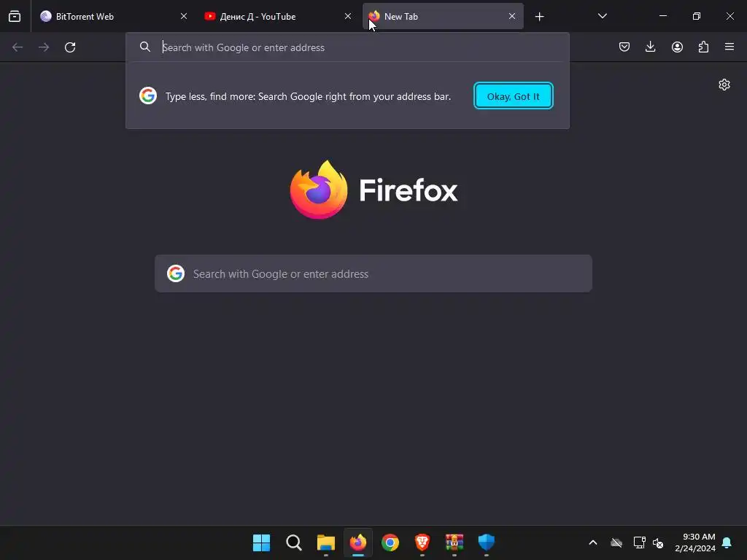Click the muted volume tray icon
The height and width of the screenshot is (560, 747).
tap(658, 542)
